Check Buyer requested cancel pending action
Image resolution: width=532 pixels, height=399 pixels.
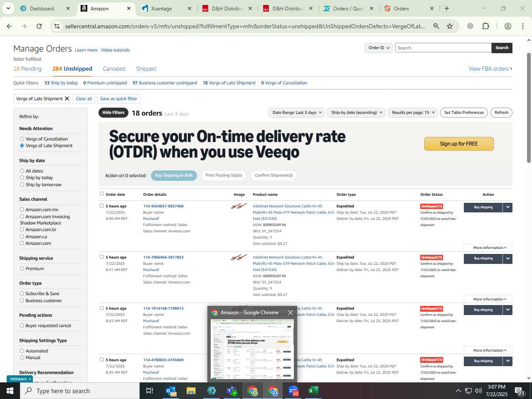pos(22,325)
